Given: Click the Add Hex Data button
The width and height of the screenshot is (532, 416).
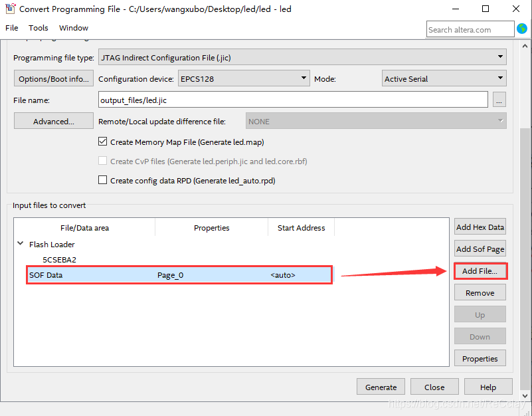Looking at the screenshot, I should click(480, 227).
